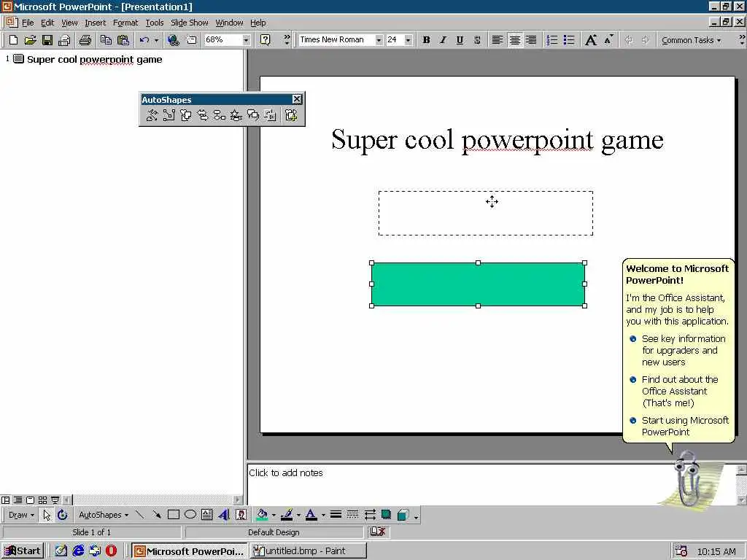The image size is (747, 560).
Task: Open the Window menu
Action: [x=229, y=23]
